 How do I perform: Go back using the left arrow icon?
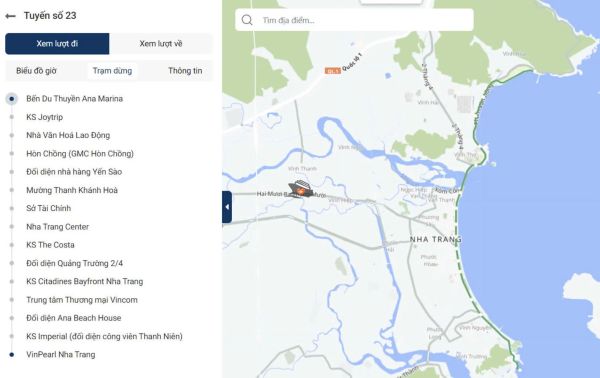[x=10, y=16]
